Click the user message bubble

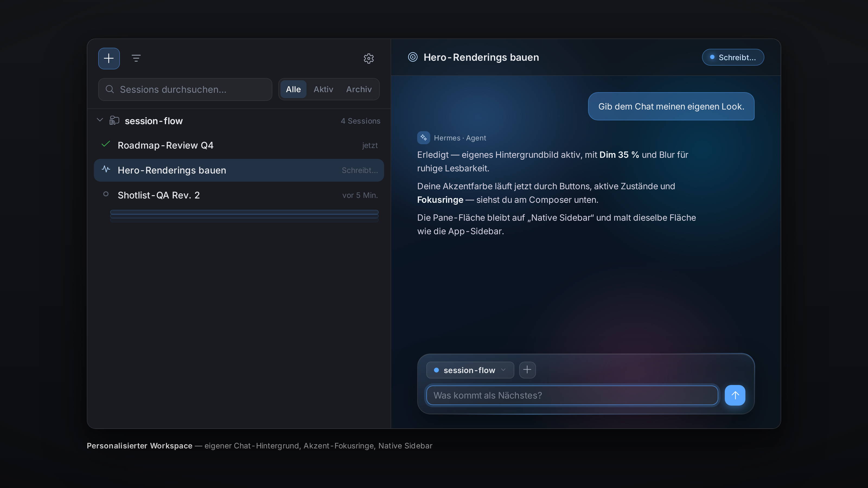coord(671,107)
